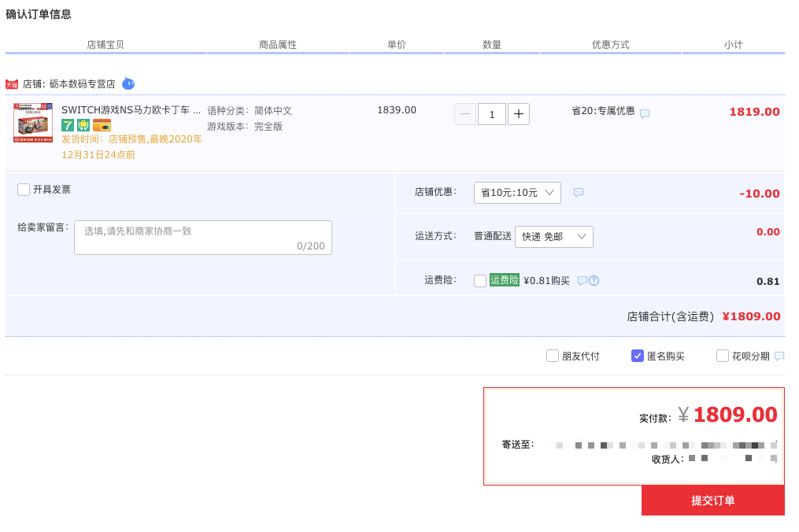Click the speech bubble icon beside 运费险 price
The height and width of the screenshot is (532, 799).
583,281
